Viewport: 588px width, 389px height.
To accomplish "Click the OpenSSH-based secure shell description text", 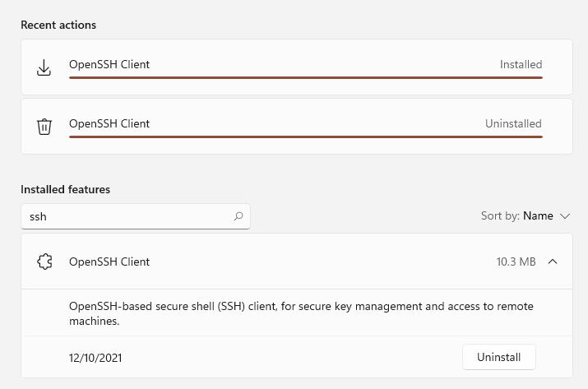I will 301,313.
